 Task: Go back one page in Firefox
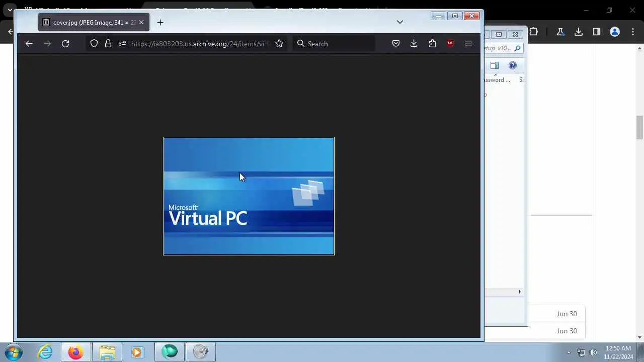click(x=29, y=44)
